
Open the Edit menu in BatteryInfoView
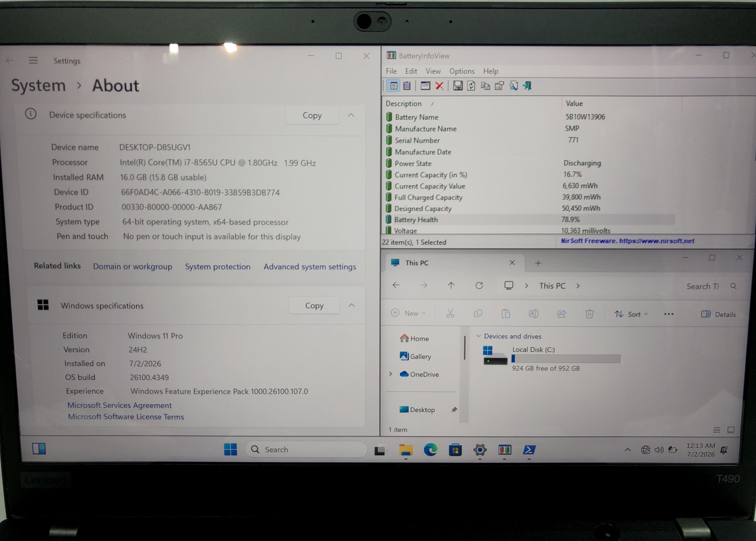[411, 71]
